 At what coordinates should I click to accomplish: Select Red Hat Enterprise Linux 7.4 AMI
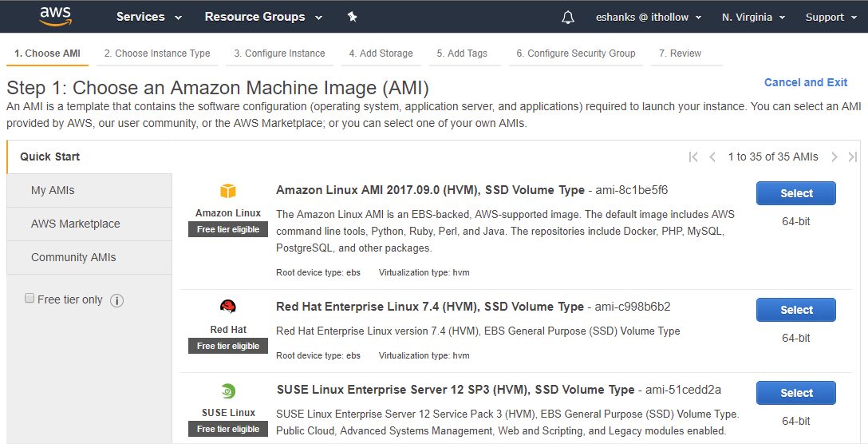tap(795, 310)
